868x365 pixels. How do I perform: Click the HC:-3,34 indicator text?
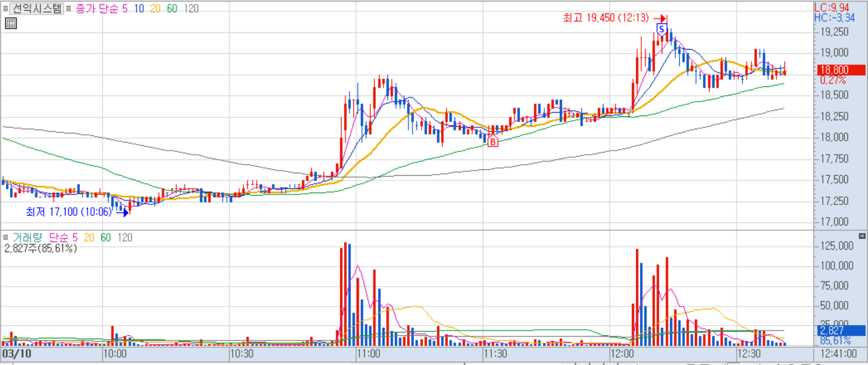click(834, 17)
